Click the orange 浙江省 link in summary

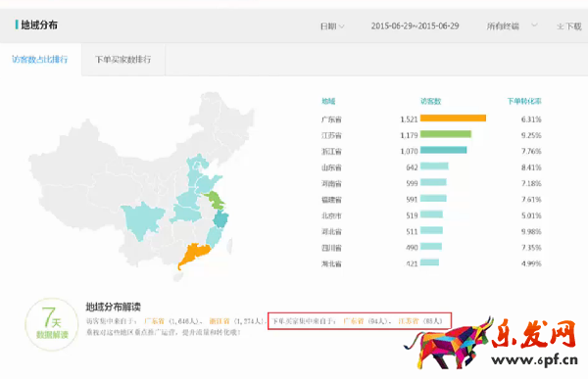[x=220, y=321]
